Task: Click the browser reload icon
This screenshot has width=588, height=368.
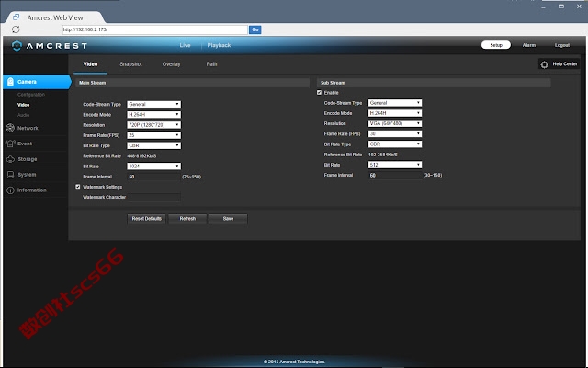Action: pyautogui.click(x=16, y=29)
